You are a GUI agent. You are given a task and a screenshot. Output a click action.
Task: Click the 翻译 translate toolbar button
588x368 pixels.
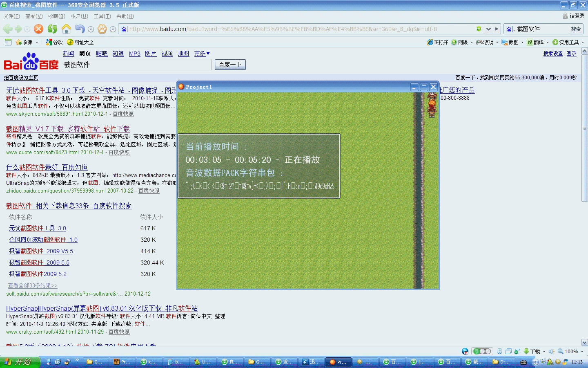pyautogui.click(x=535, y=42)
